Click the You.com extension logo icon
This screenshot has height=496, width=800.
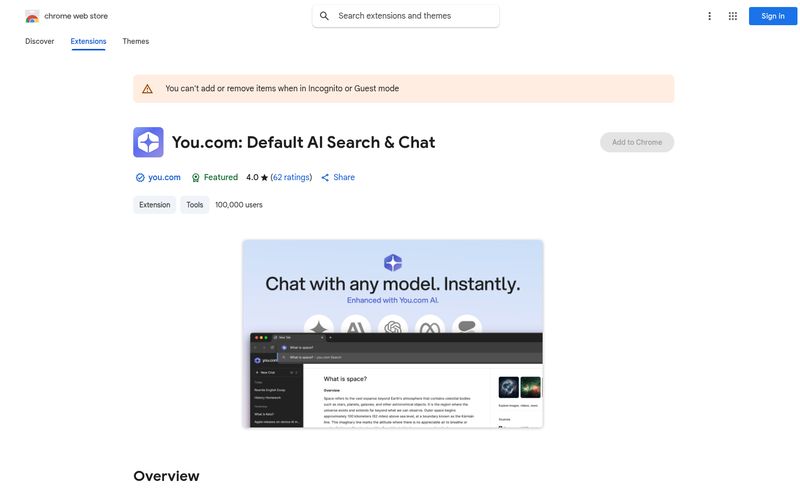tap(148, 142)
